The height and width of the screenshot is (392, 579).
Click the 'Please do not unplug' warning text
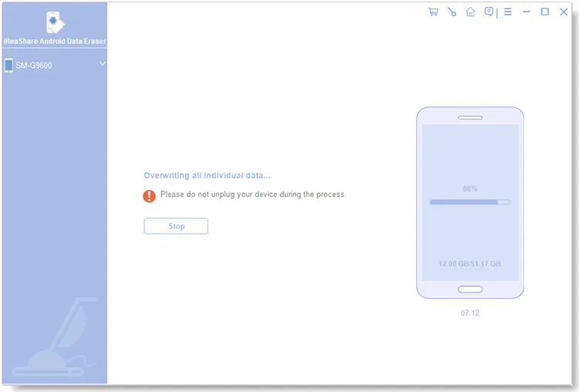coord(253,194)
